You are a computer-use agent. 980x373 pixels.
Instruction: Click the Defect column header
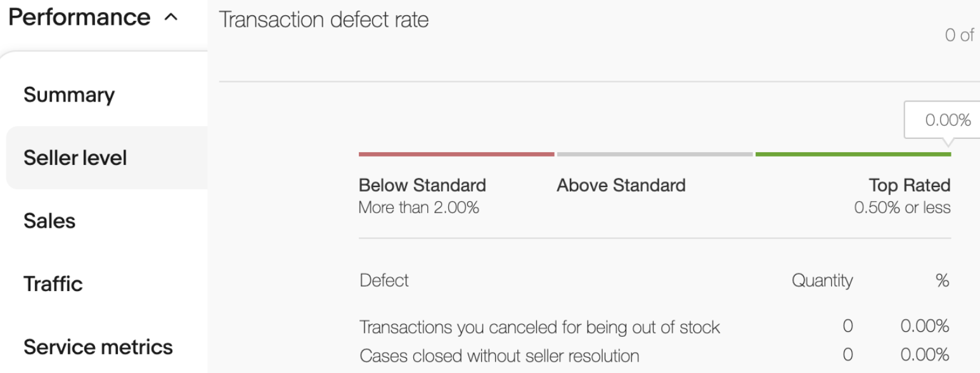pos(384,280)
